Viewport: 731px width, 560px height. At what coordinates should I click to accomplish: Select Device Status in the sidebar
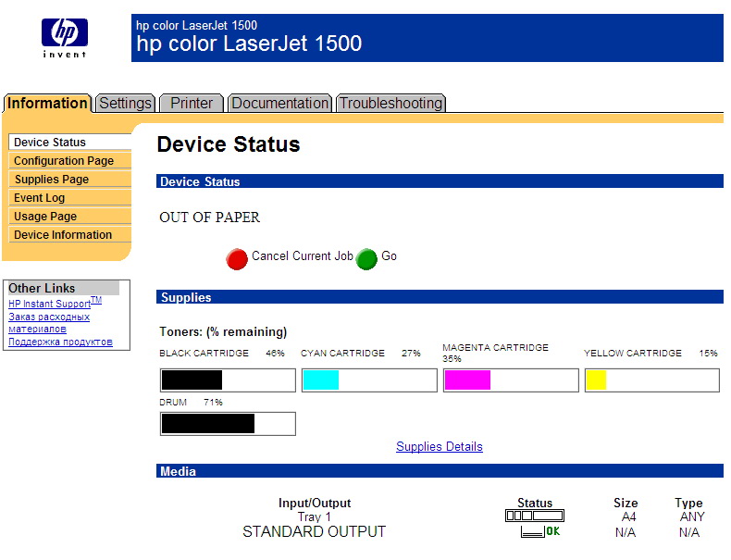tap(70, 143)
